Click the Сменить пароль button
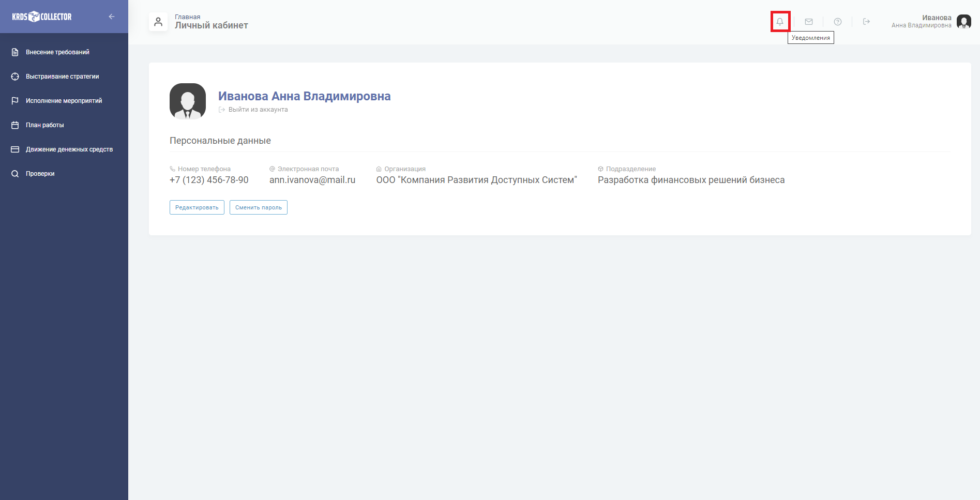Viewport: 980px width, 500px height. click(259, 207)
